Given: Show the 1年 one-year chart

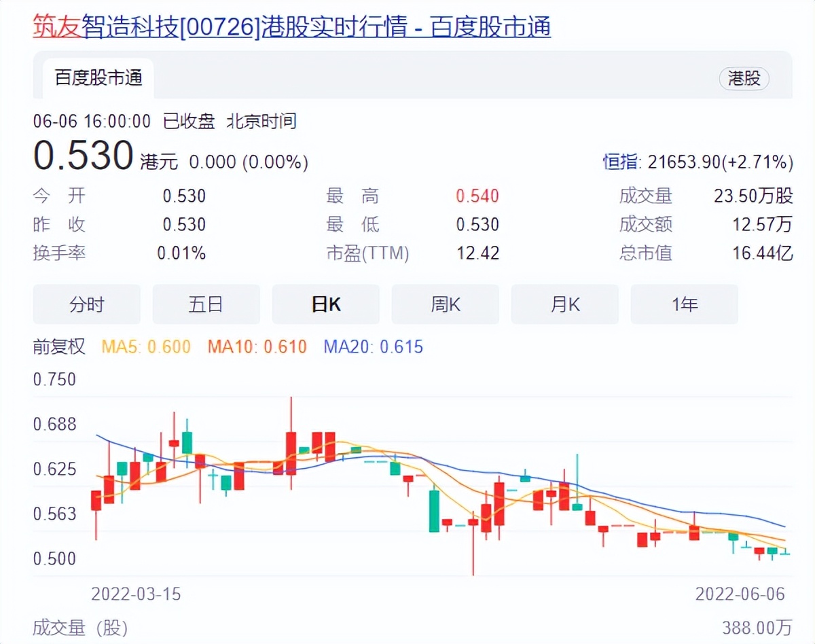Looking at the screenshot, I should (684, 304).
